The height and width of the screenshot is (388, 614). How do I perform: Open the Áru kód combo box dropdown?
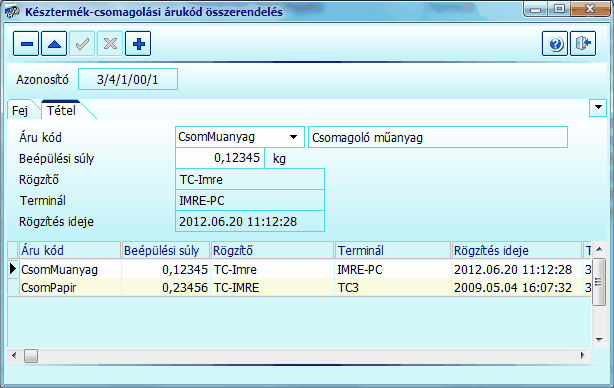click(x=293, y=137)
